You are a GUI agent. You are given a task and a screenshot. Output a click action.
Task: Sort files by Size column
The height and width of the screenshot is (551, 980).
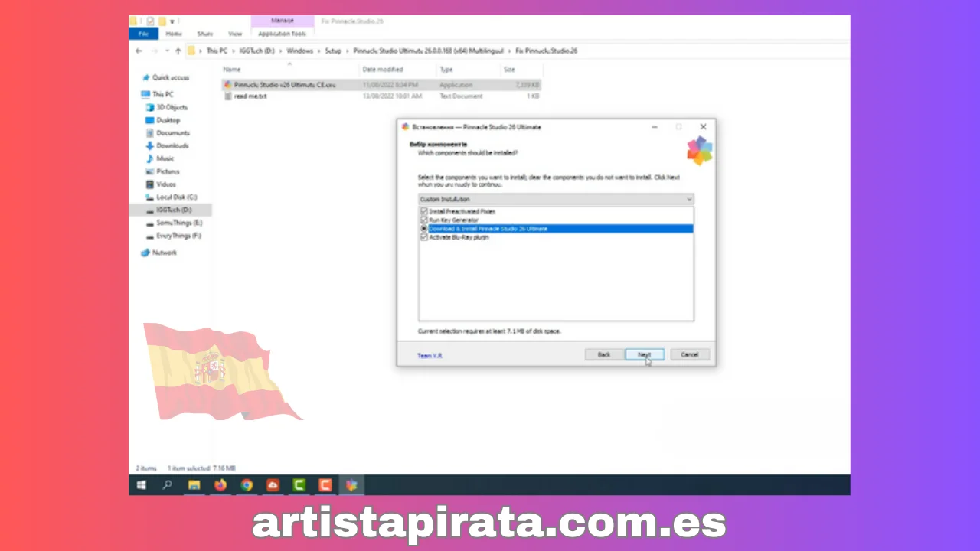[509, 70]
